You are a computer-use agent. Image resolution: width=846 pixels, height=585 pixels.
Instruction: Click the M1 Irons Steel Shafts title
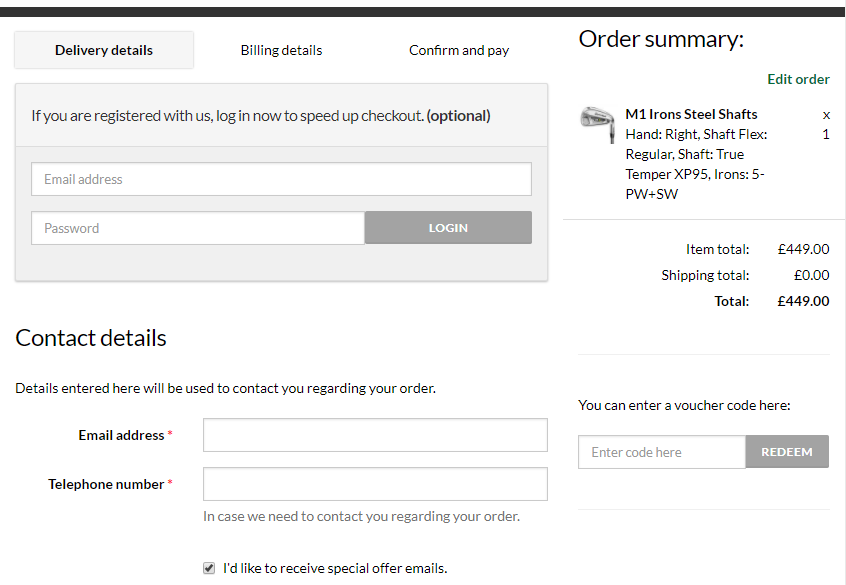tap(691, 114)
